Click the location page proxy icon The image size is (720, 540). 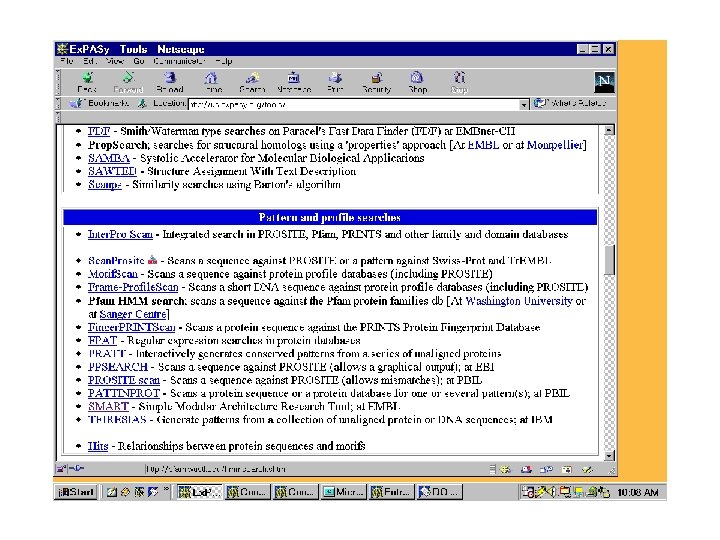click(x=142, y=103)
